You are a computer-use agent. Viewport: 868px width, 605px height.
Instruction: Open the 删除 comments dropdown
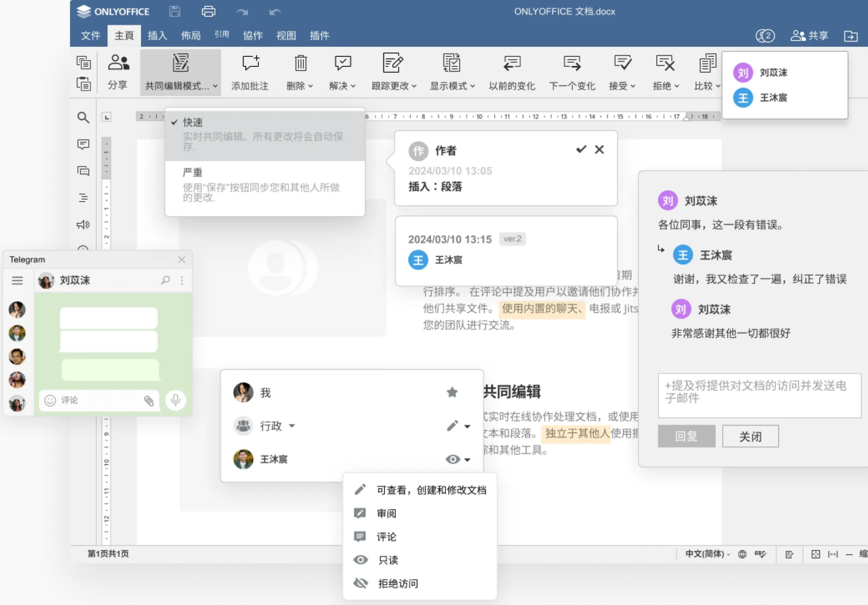tap(301, 72)
